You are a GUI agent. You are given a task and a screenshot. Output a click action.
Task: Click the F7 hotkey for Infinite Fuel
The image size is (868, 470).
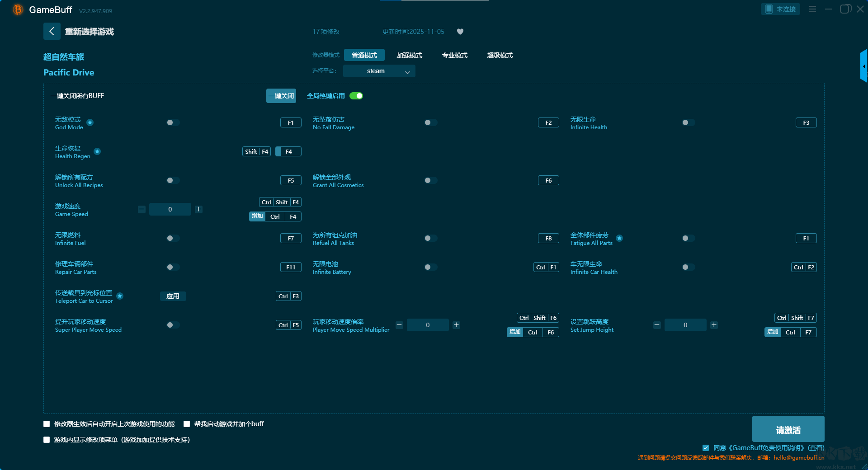tap(291, 238)
